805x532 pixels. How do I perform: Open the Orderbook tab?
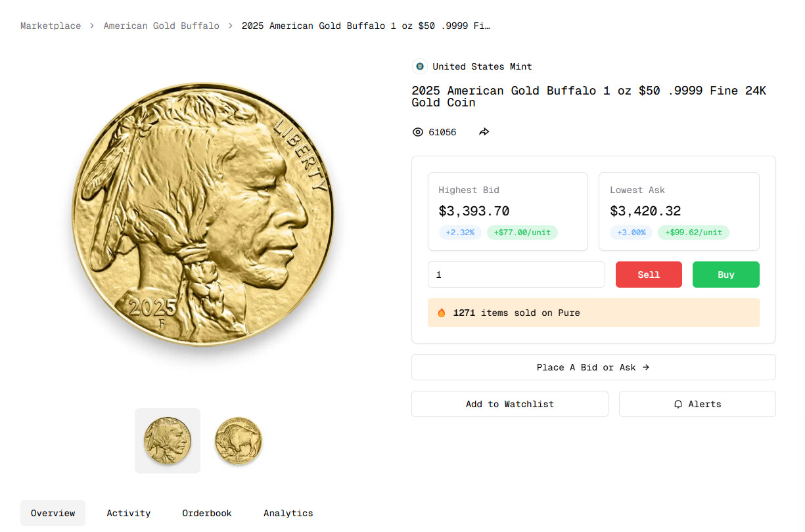point(207,513)
